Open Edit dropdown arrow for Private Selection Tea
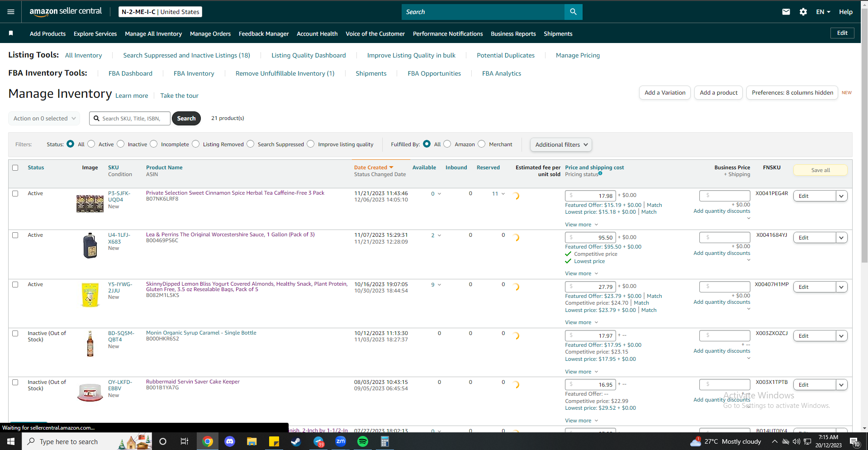The height and width of the screenshot is (450, 868). [841, 196]
